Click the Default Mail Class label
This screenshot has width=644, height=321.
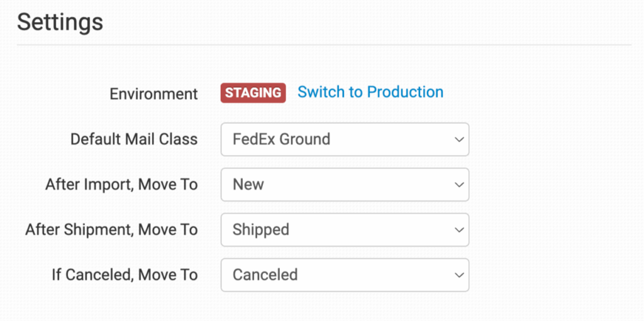[x=134, y=139]
